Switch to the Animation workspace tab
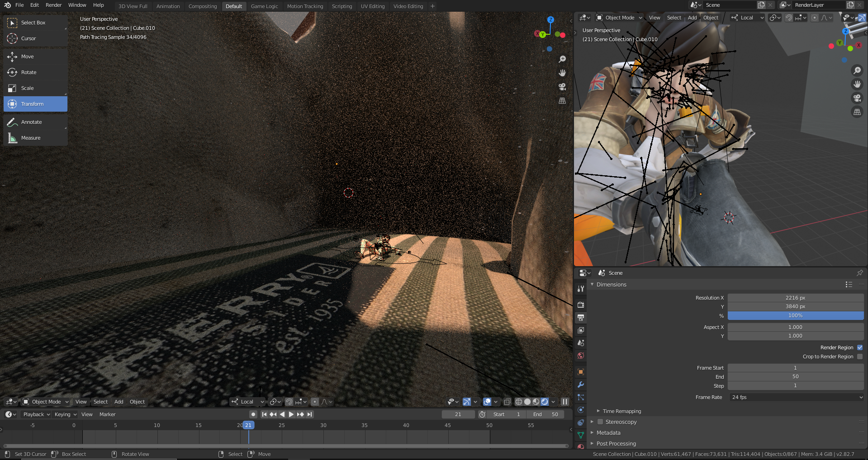The width and height of the screenshot is (868, 460). (x=168, y=6)
